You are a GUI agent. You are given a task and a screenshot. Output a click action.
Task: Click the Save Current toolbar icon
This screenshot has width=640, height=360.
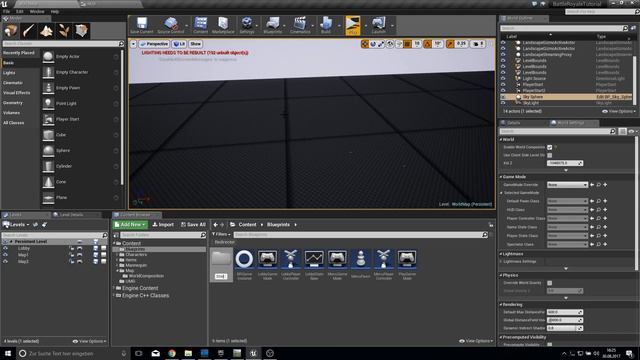pyautogui.click(x=142, y=25)
